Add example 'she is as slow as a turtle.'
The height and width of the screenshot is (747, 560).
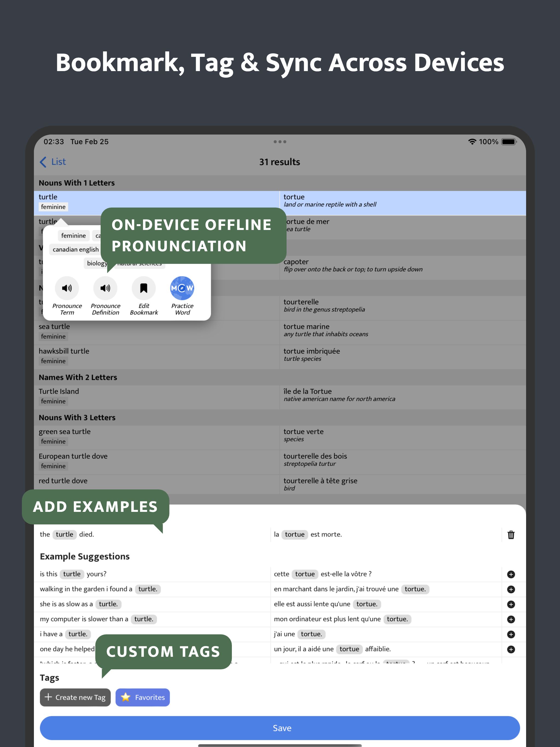pyautogui.click(x=511, y=604)
